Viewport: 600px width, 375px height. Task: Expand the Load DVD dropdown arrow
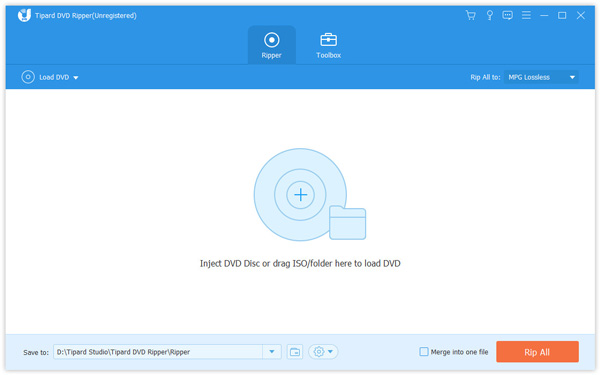tap(76, 78)
